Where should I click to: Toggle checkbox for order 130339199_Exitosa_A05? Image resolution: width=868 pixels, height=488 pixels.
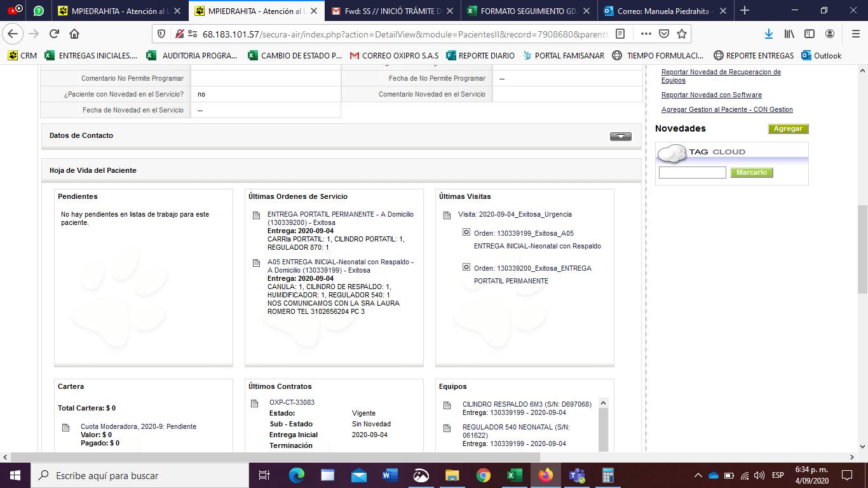click(x=466, y=233)
